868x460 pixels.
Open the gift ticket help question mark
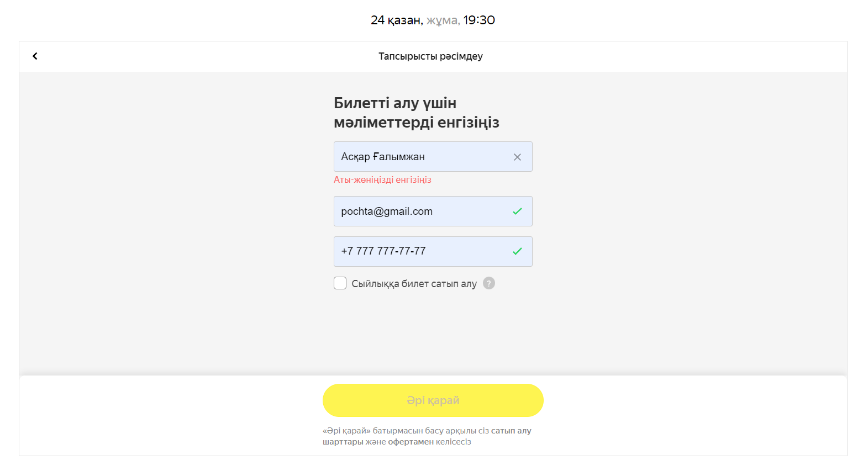[x=489, y=283]
